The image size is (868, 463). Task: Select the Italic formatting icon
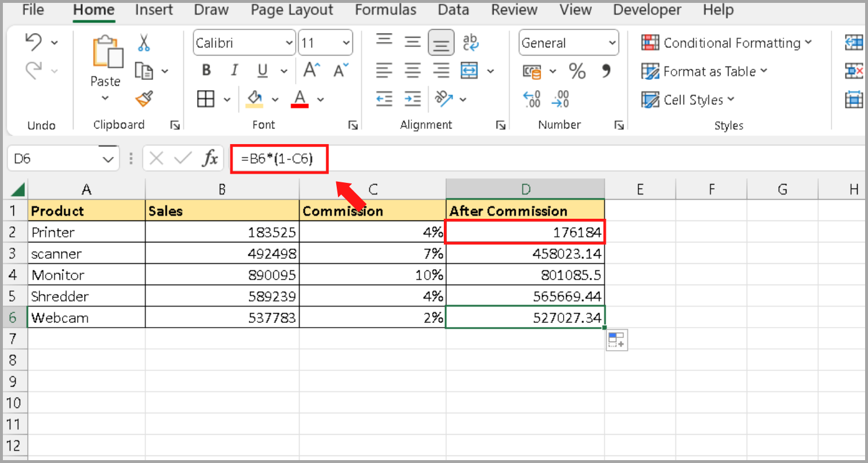pos(234,71)
